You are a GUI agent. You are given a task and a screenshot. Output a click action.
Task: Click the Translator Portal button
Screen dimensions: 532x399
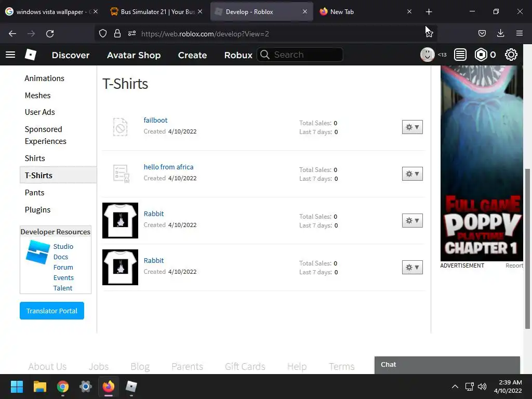(x=52, y=311)
